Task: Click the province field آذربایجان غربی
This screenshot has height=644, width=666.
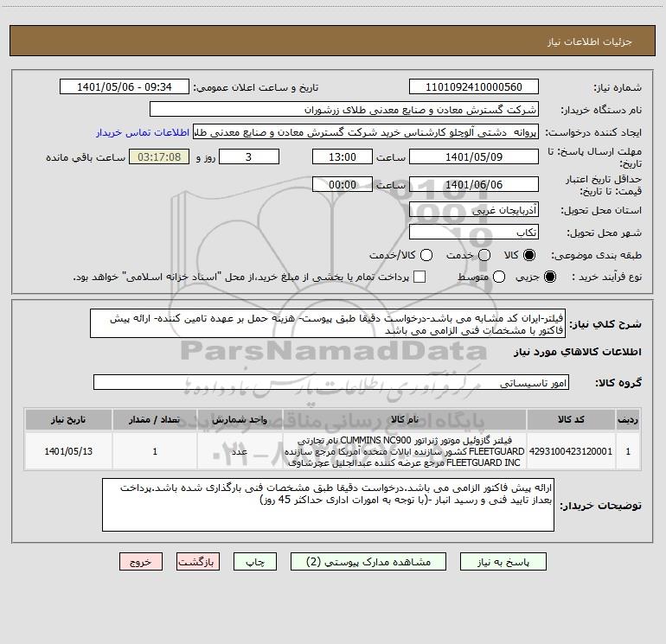Action: [x=474, y=209]
